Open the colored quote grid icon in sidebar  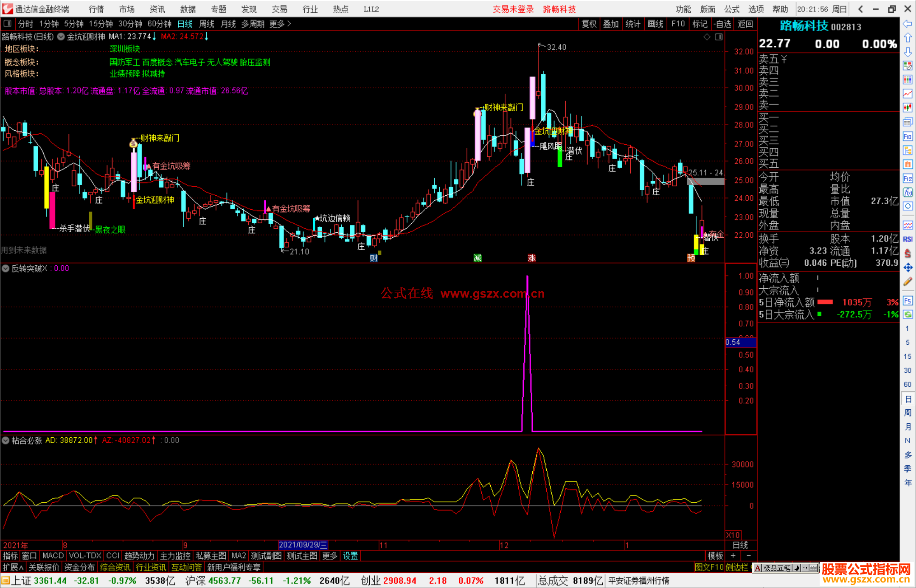[x=908, y=80]
